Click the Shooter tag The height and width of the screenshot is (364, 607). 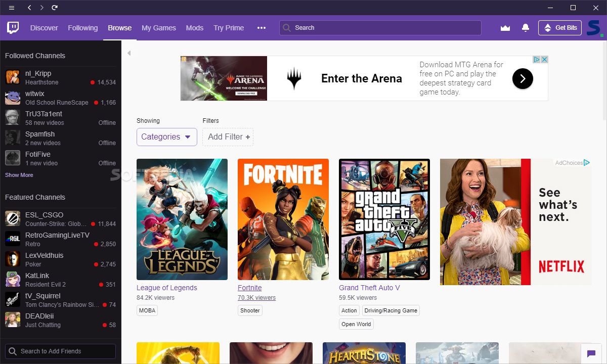pos(250,310)
